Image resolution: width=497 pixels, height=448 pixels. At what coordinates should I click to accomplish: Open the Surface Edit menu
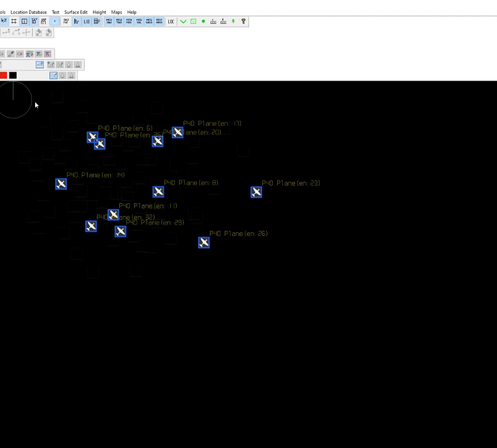coord(76,12)
